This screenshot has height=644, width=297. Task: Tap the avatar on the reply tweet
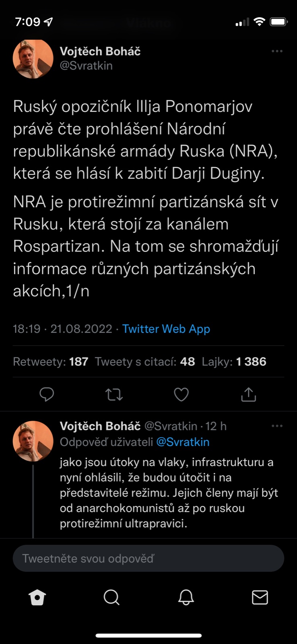(x=33, y=441)
